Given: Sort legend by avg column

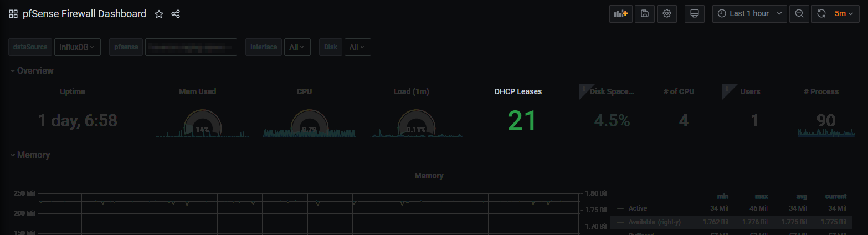Looking at the screenshot, I should click(800, 196).
